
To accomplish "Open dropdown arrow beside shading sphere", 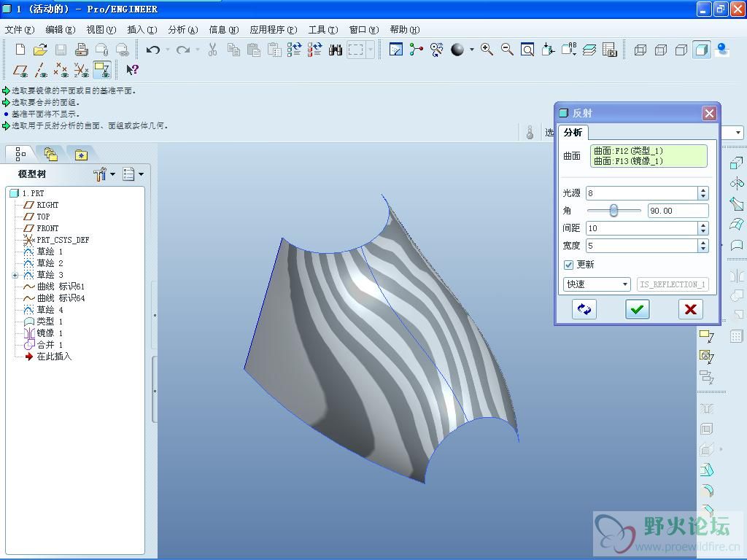I will pyautogui.click(x=472, y=50).
